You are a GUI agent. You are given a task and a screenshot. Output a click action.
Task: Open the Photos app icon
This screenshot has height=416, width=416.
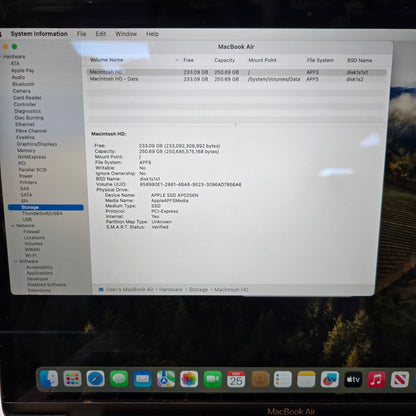(189, 379)
